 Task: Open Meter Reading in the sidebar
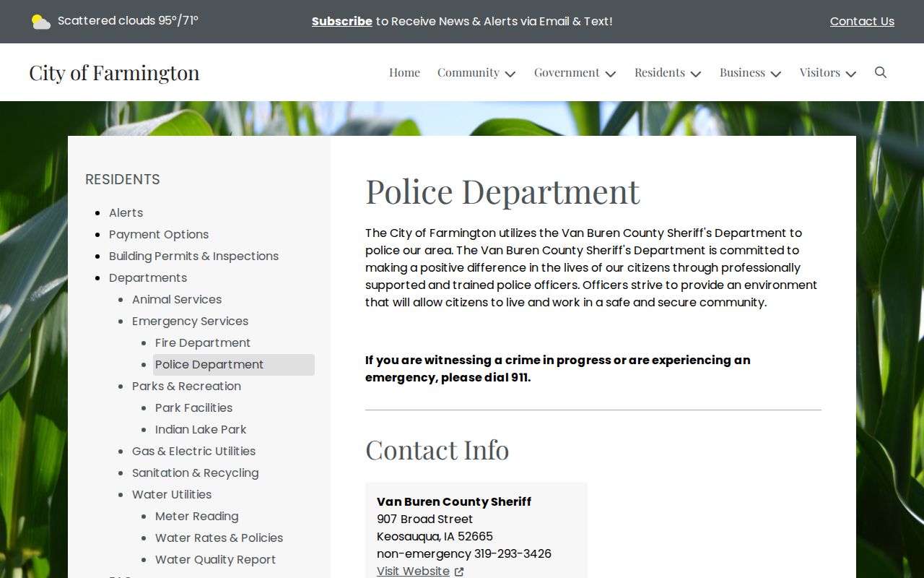(196, 516)
